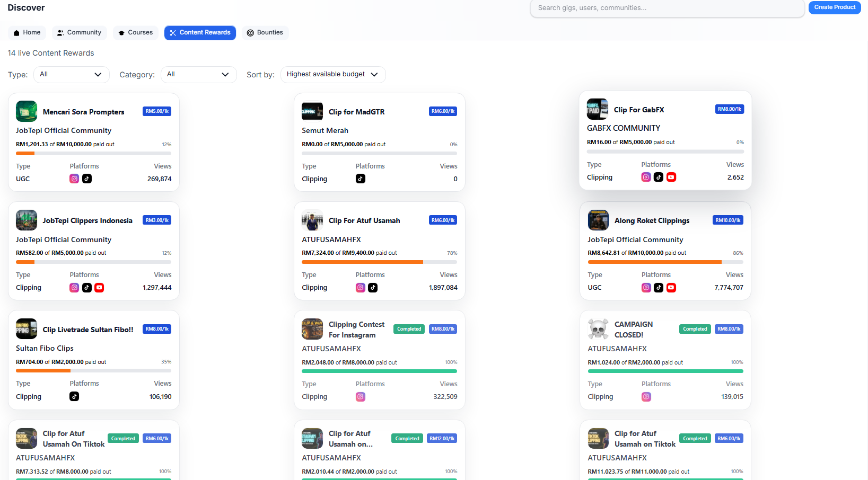Click progress bar on Clip For Atuf Usamah card
Image resolution: width=868 pixels, height=480 pixels.
click(x=380, y=262)
